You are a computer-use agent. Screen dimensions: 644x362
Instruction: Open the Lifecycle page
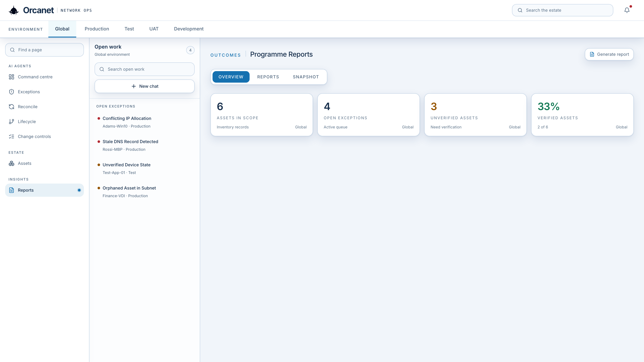(x=45, y=122)
